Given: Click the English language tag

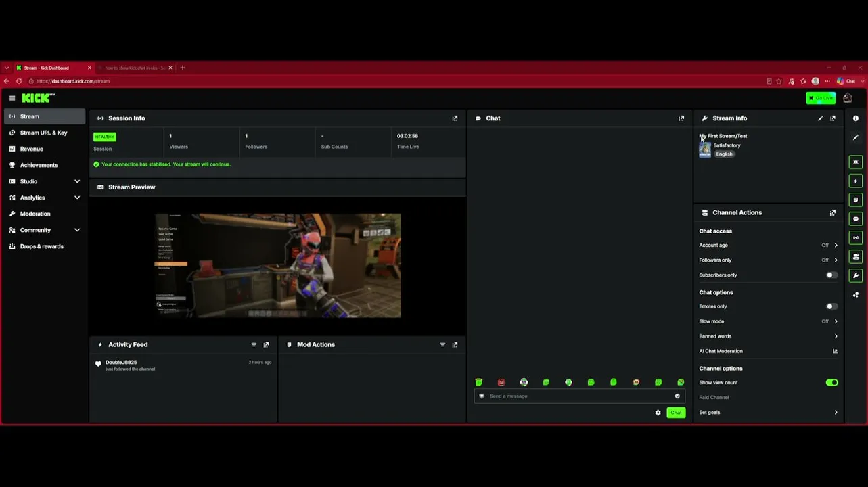Looking at the screenshot, I should pos(724,154).
